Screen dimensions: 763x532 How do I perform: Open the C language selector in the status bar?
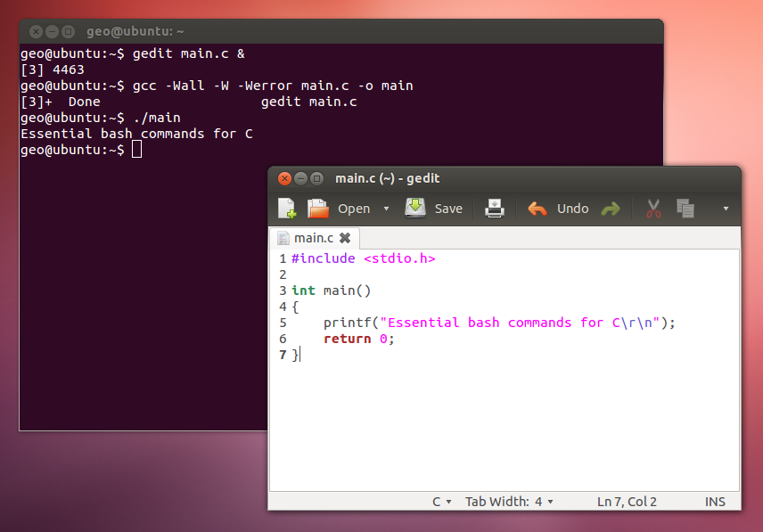click(x=442, y=502)
